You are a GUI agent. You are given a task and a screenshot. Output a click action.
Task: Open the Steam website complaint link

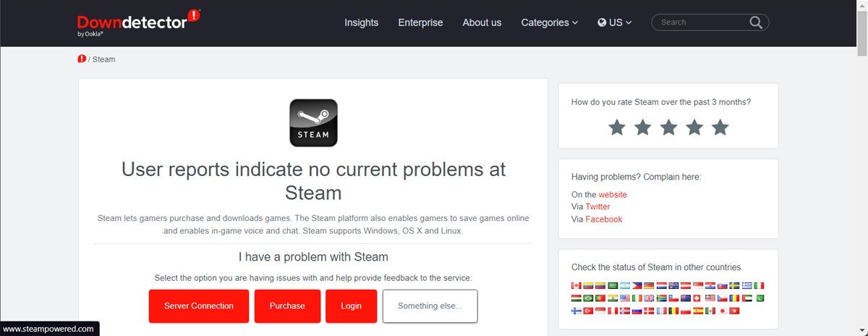coord(613,195)
